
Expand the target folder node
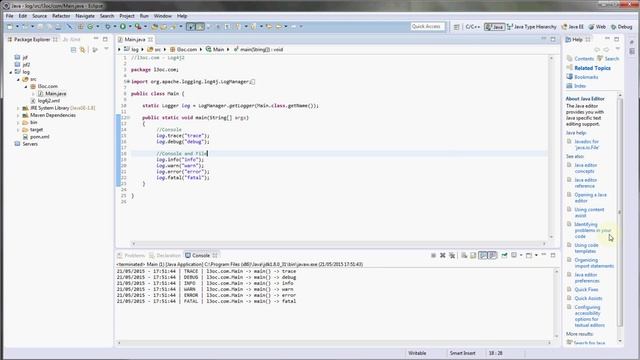click(x=18, y=130)
